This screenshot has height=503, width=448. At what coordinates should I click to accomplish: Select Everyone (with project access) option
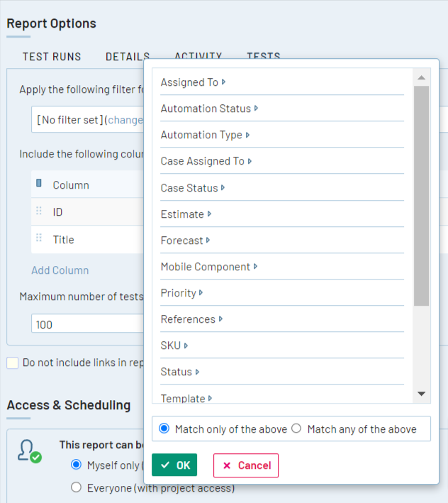[77, 487]
